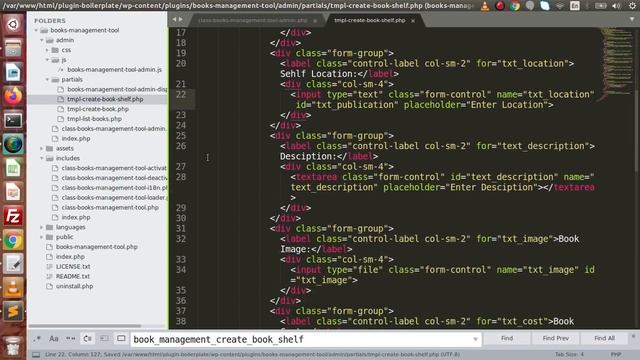Select tmpl-create-book-shelf.php in sidebar

[x=105, y=99]
